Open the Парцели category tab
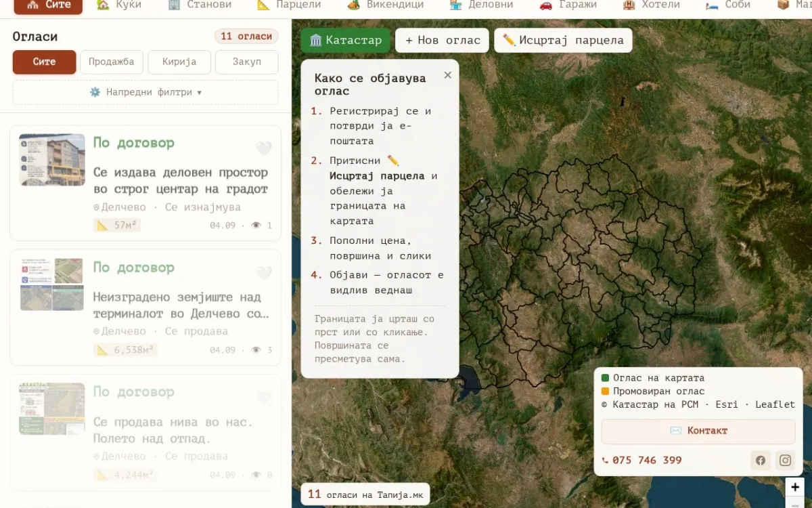This screenshot has height=508, width=812. [x=289, y=5]
